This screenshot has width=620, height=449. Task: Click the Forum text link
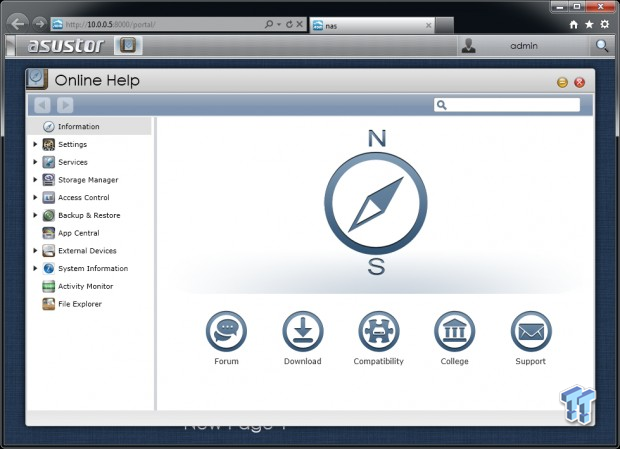click(x=226, y=361)
